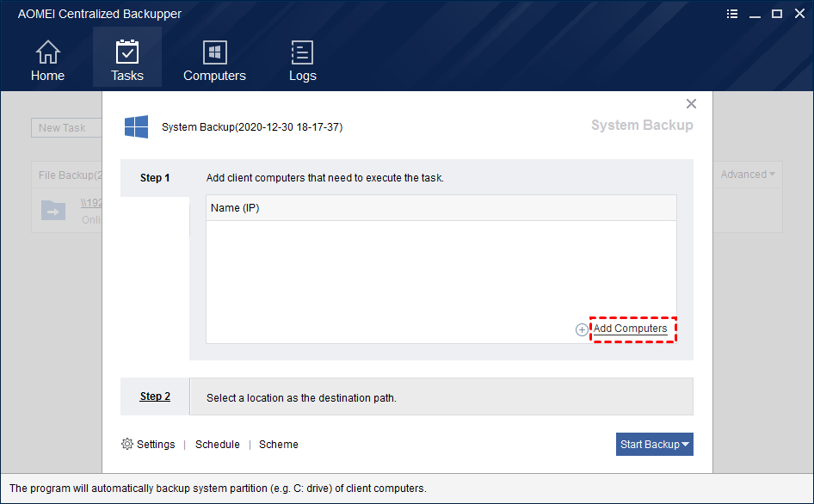Screen dimensions: 814x504
Task: Click the Windows logo backup icon
Action: click(x=137, y=126)
